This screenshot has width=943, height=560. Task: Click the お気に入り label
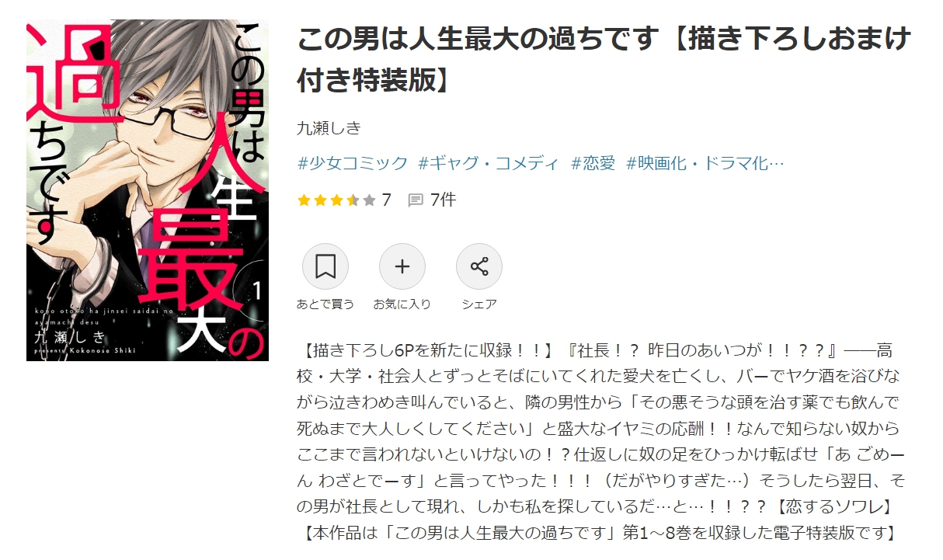pos(402,304)
